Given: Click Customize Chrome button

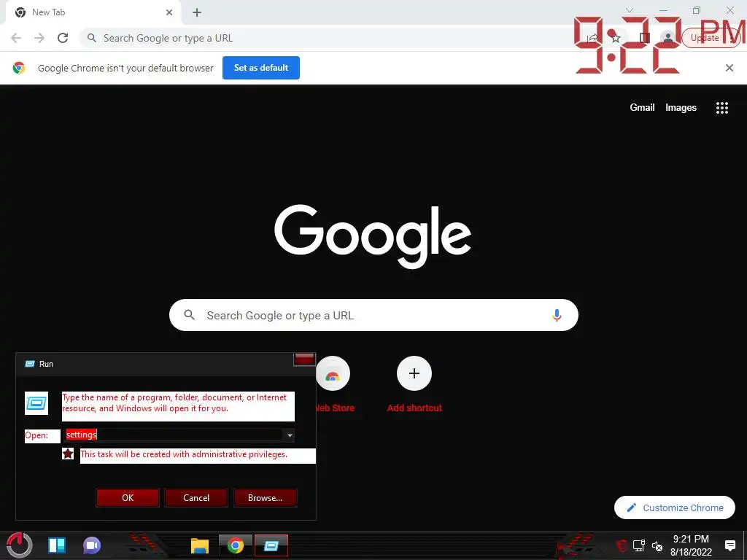Looking at the screenshot, I should coord(675,507).
